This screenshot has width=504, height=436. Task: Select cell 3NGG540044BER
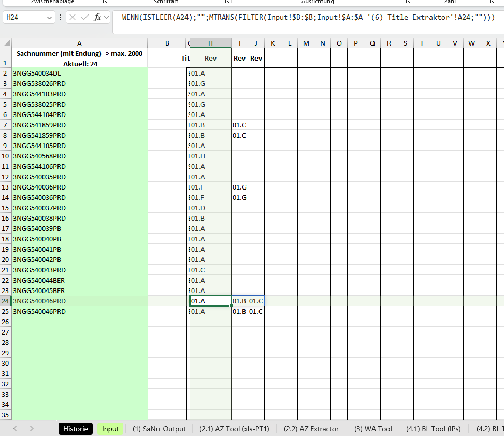(79, 281)
